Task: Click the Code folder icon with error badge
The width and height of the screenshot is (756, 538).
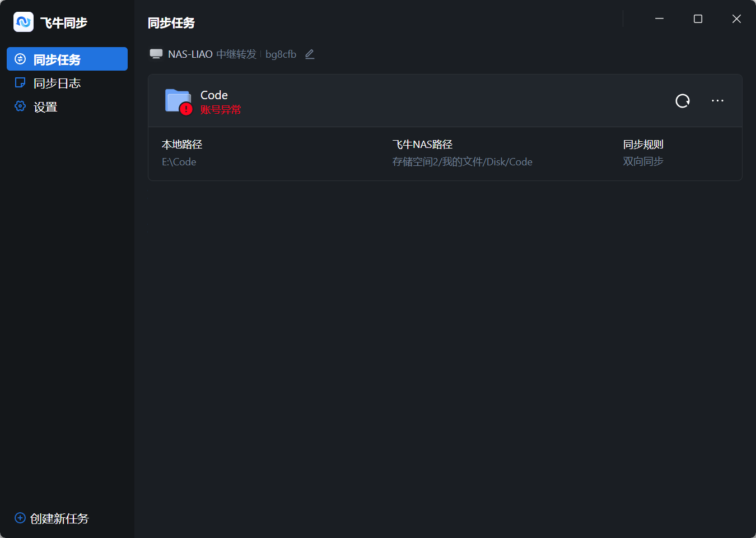Action: point(179,101)
